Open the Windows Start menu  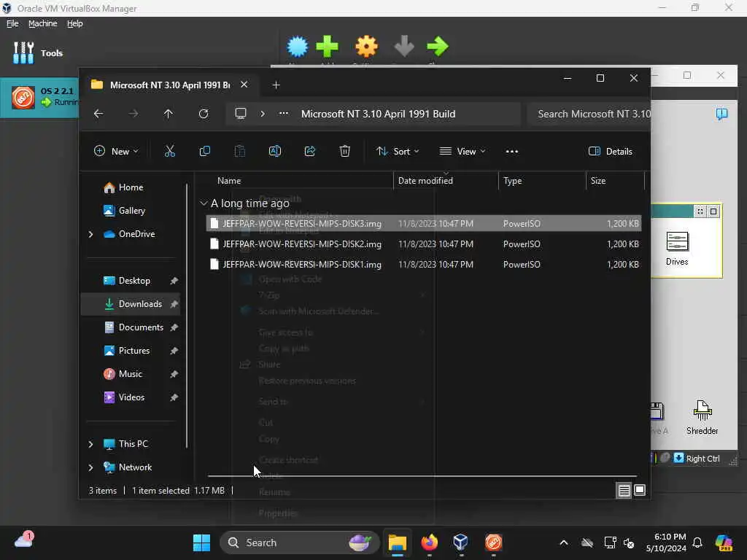coord(201,542)
